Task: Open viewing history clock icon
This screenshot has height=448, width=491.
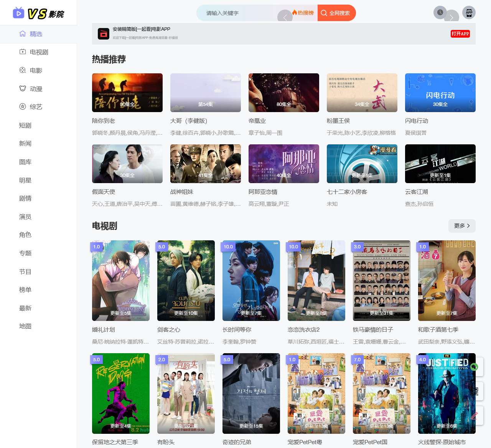Action: pos(440,12)
